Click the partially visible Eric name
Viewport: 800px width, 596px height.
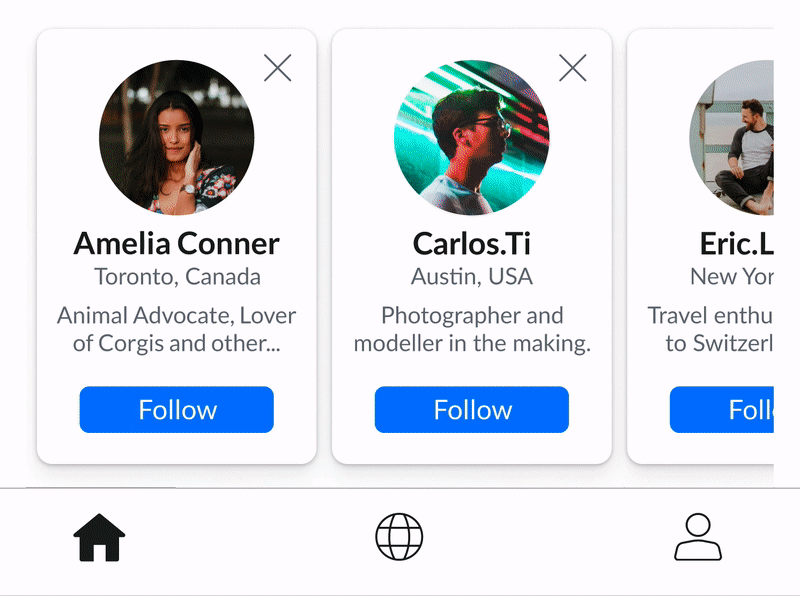click(737, 243)
